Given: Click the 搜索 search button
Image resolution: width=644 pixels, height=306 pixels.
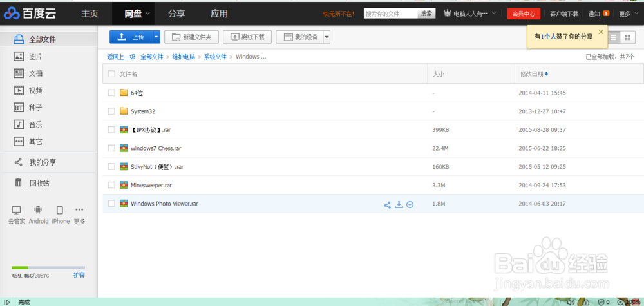Looking at the screenshot, I should 427,14.
